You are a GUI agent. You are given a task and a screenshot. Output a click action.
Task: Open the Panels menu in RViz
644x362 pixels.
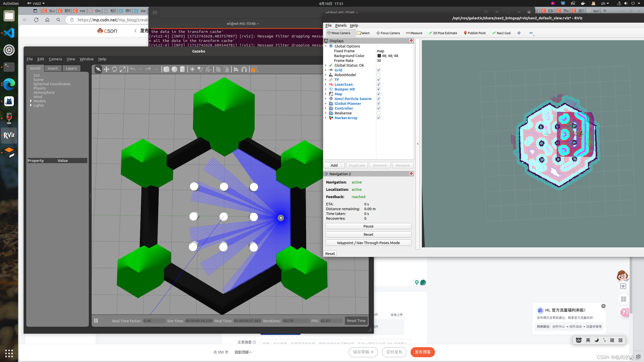point(341,25)
